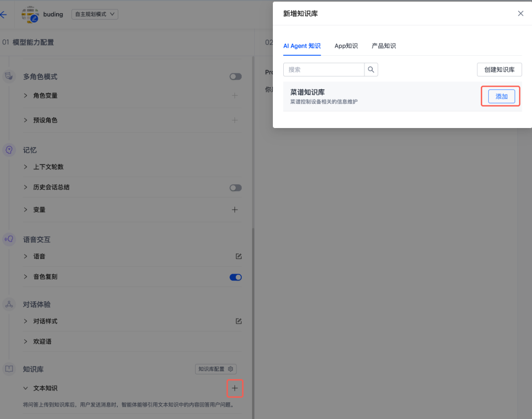Toggle the 多角色模式 switch
The image size is (532, 419).
pos(235,77)
